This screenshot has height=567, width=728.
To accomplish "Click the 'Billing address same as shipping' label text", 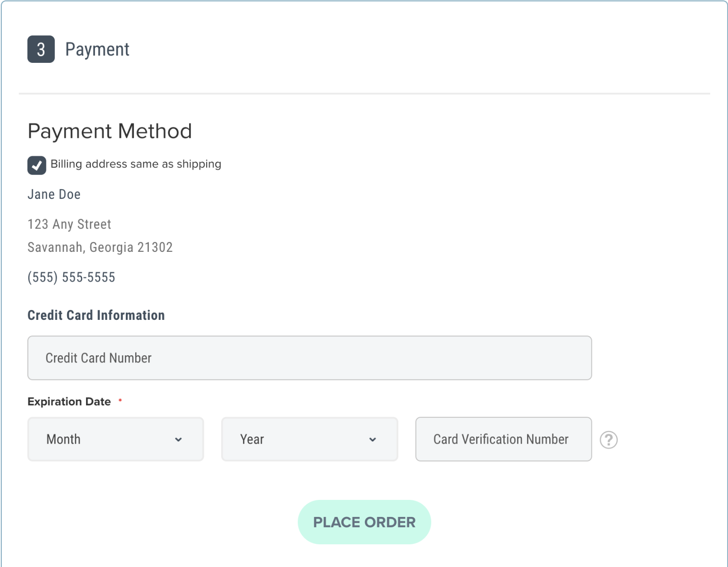I will [x=136, y=164].
